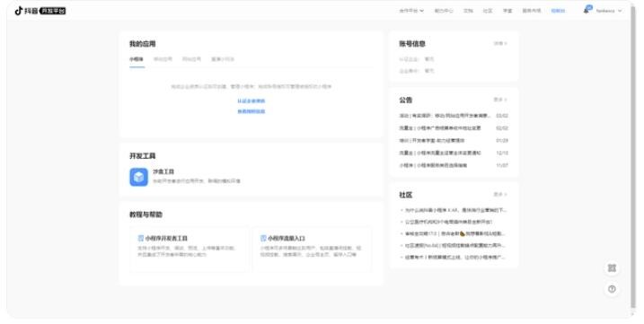Open the help question-mark floating icon
The width and height of the screenshot is (644, 324).
612,289
